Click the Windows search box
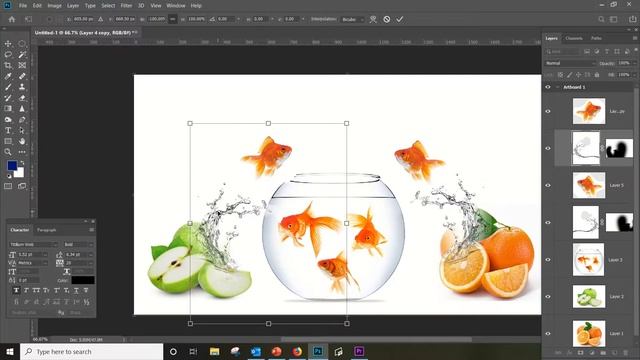The image size is (640, 360). (91, 351)
